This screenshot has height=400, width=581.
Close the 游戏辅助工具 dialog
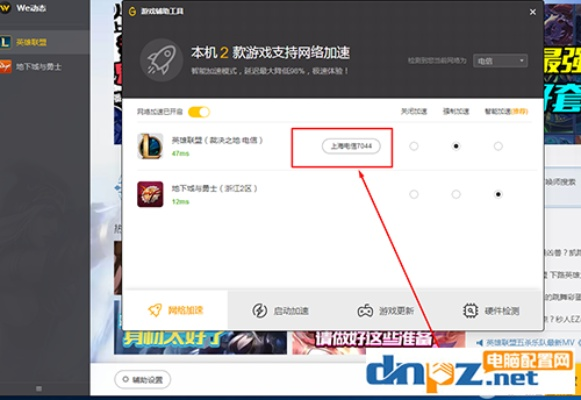click(533, 12)
